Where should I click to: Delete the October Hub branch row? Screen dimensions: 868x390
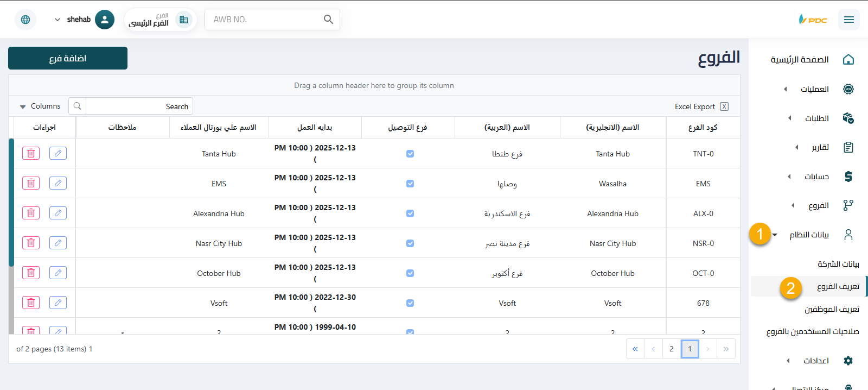pyautogui.click(x=31, y=273)
